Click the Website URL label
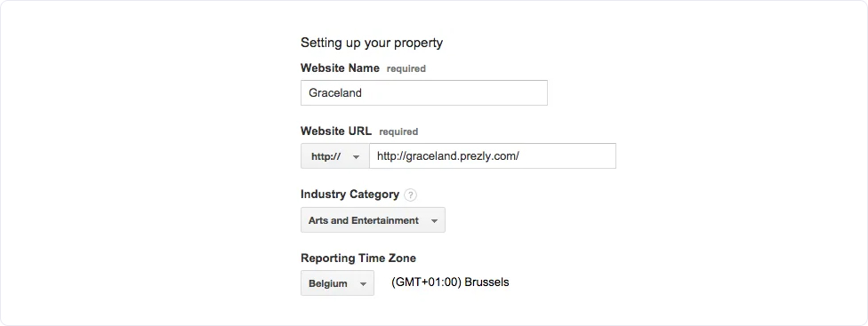The width and height of the screenshot is (868, 326). click(336, 131)
